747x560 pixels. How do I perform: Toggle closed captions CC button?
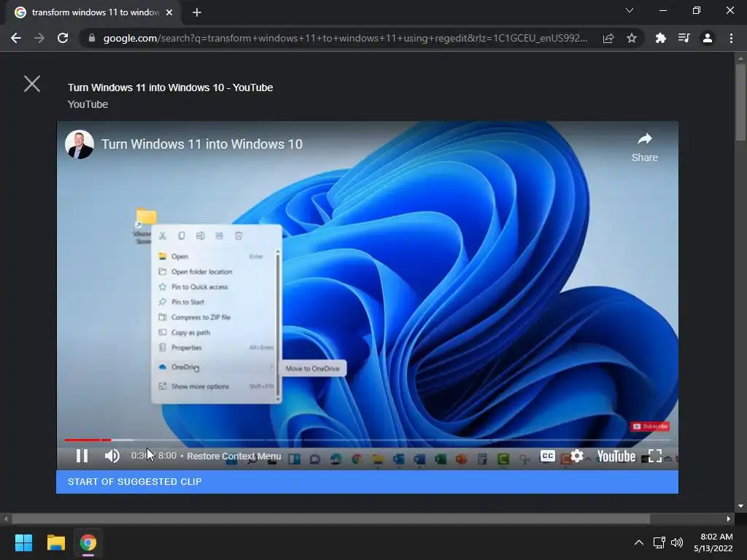pyautogui.click(x=548, y=456)
